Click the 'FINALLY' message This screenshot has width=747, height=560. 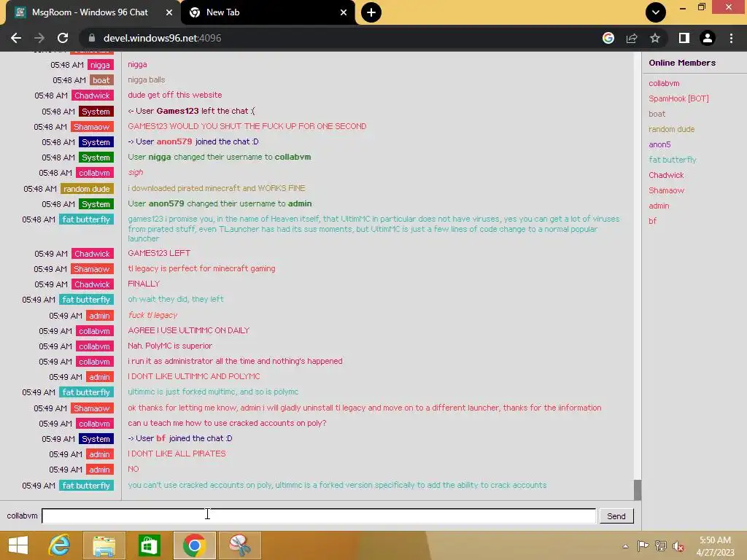click(144, 284)
